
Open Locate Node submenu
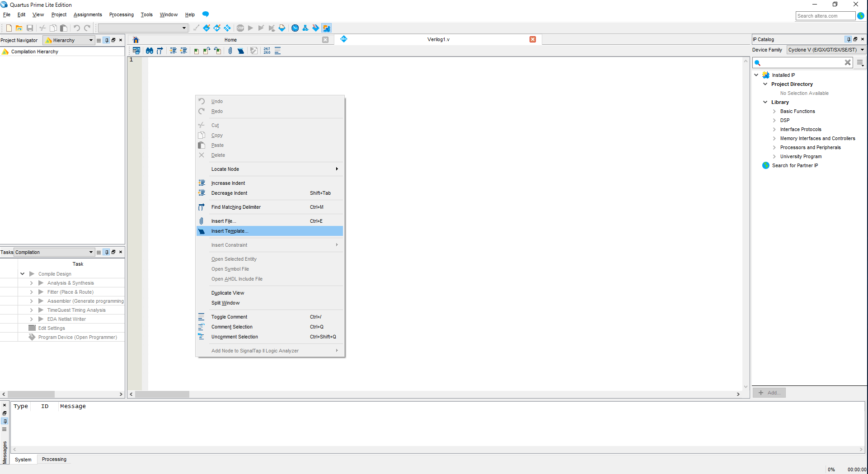(270, 169)
